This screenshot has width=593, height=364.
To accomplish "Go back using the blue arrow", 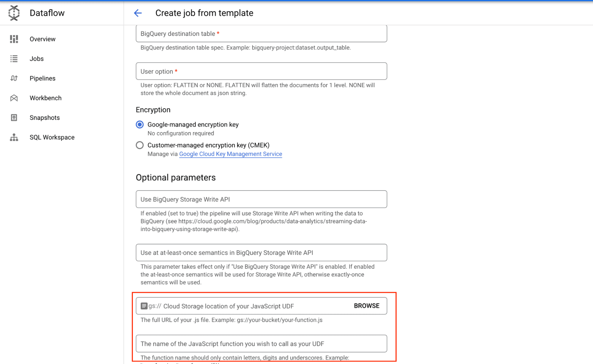I will click(x=138, y=13).
